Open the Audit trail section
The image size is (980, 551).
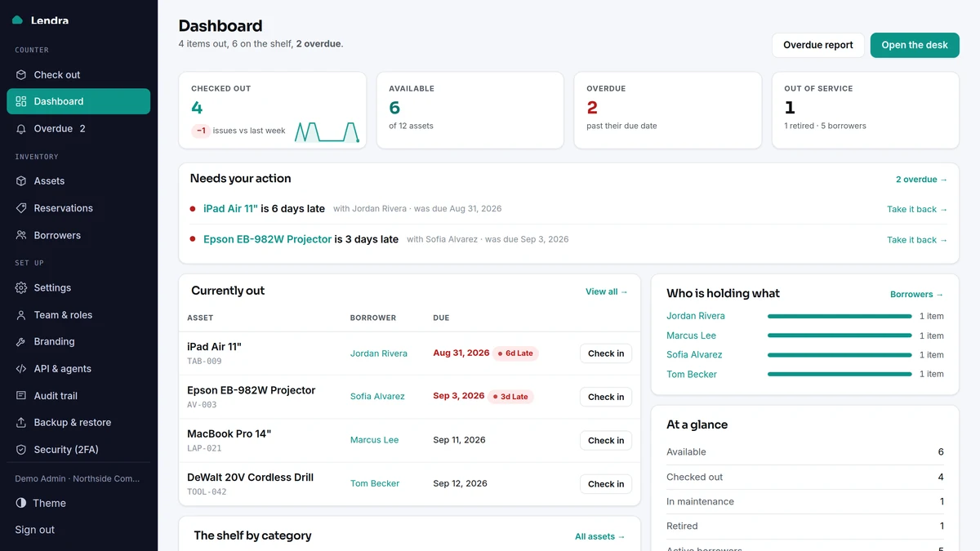coord(78,396)
